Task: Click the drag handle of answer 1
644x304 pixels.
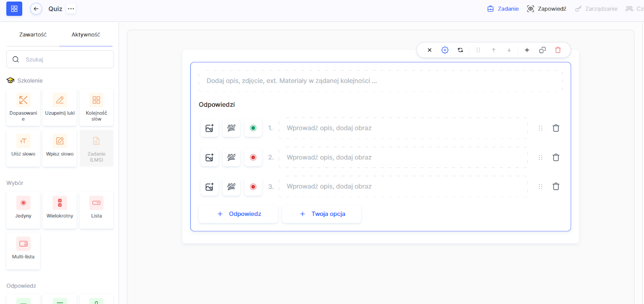Action: [x=541, y=128]
